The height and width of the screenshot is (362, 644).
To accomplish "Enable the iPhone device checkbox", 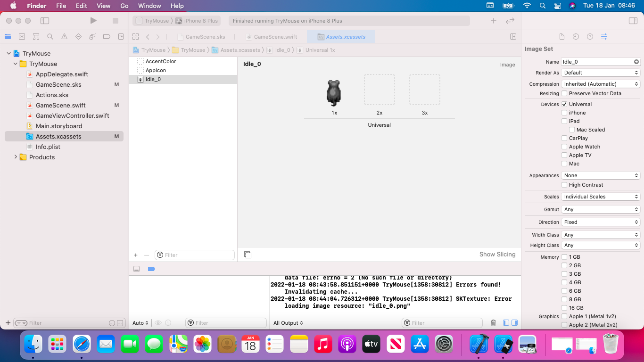I will click(564, 113).
